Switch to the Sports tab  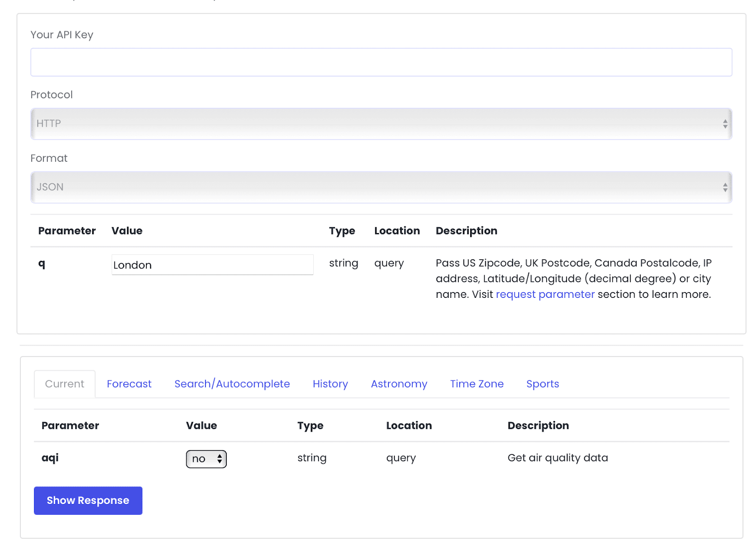pos(542,384)
